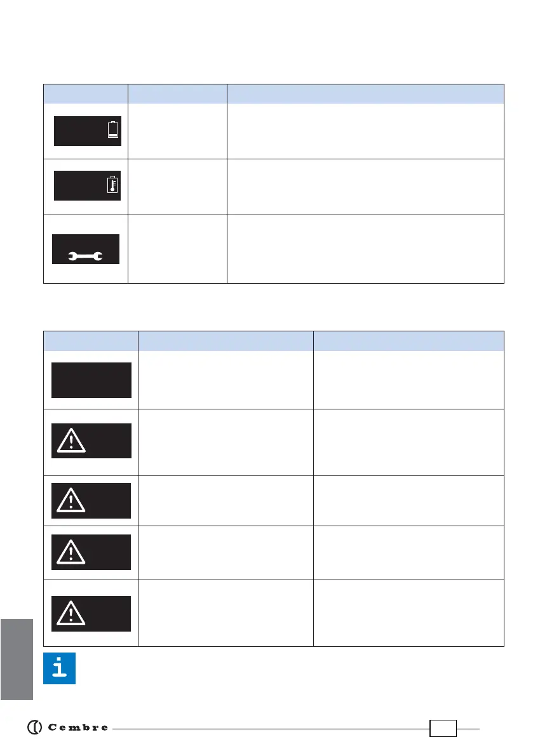Select middle header cell of upper table
Image resolution: width=533 pixels, height=756 pixels.
pyautogui.click(x=177, y=93)
